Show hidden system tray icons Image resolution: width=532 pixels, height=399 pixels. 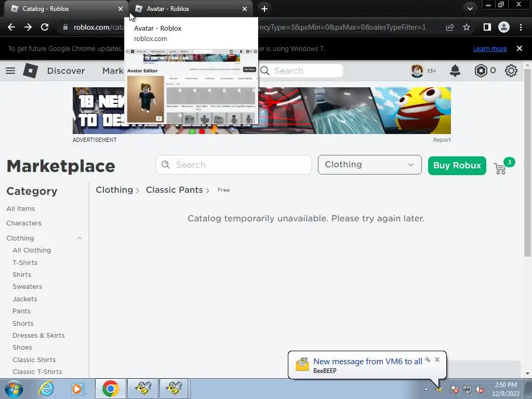(x=426, y=389)
